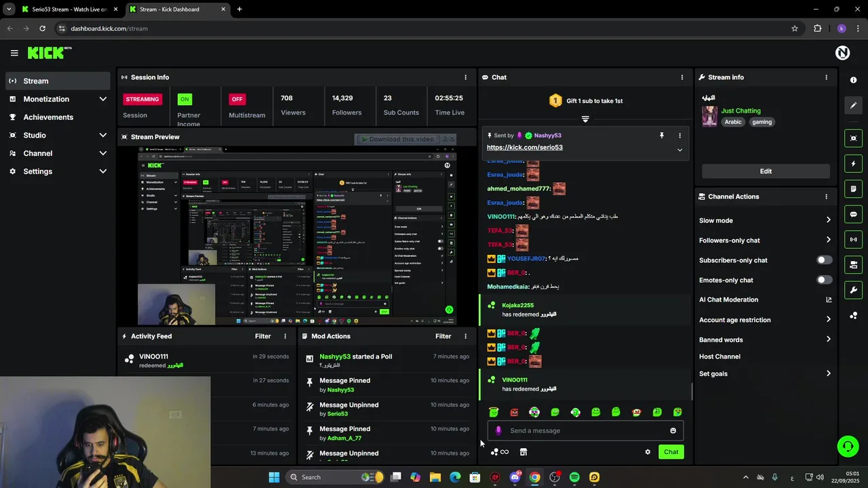The image size is (868, 488).
Task: Select Stream in left sidebar
Action: (58, 81)
